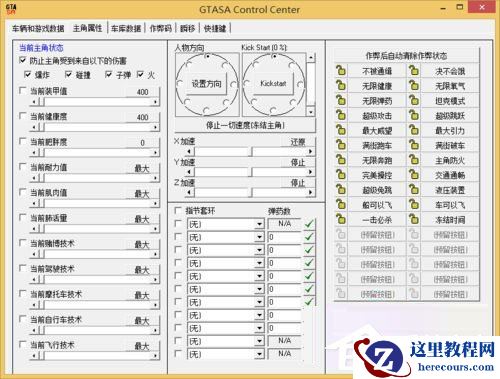Click green checkmark beside the first N/A ammo field

pyautogui.click(x=309, y=224)
